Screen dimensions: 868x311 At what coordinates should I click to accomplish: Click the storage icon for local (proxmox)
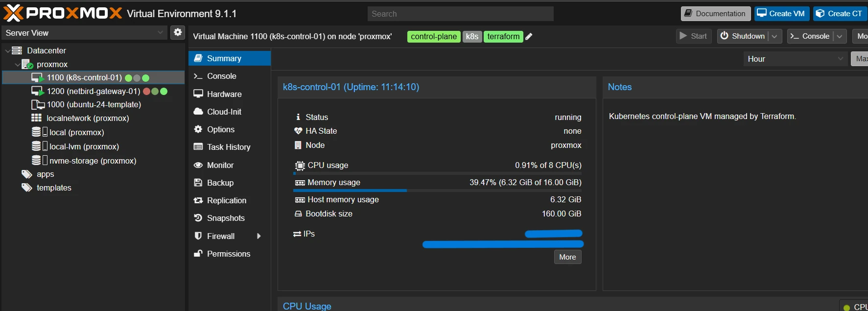point(39,132)
